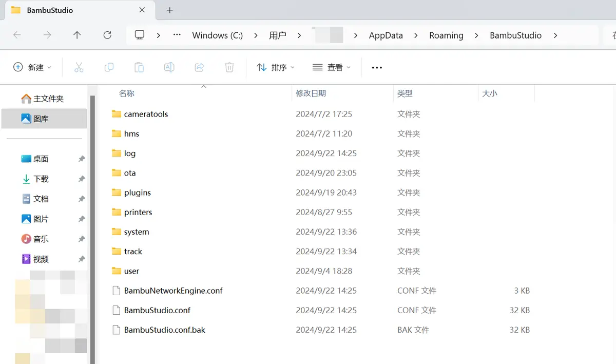Click AppData in the address path

(x=386, y=35)
